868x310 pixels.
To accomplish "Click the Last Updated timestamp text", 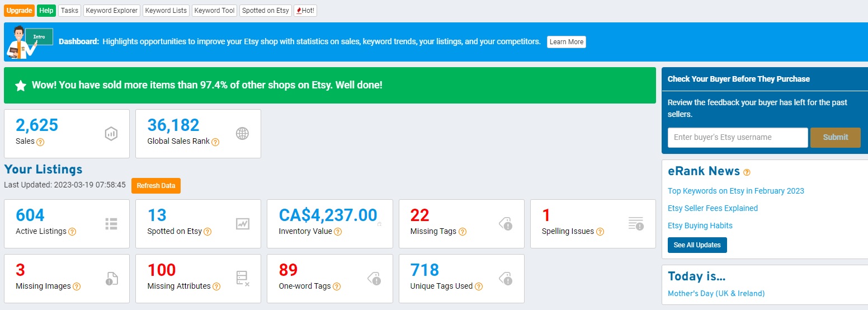I will tap(65, 185).
